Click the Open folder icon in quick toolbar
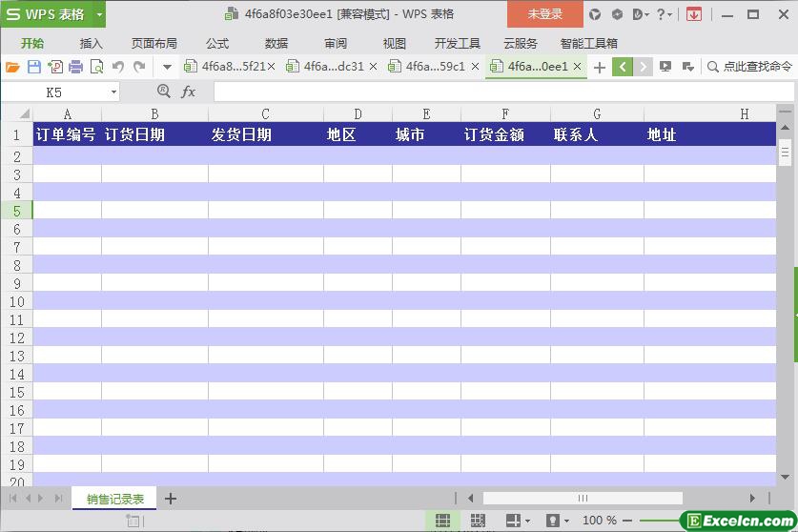 point(12,67)
